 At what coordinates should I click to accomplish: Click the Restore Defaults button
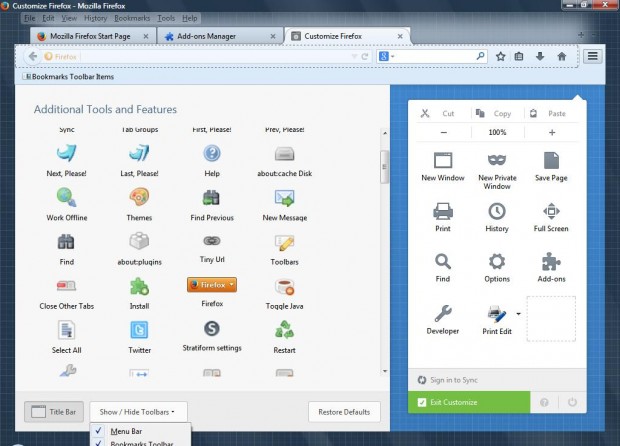click(344, 412)
